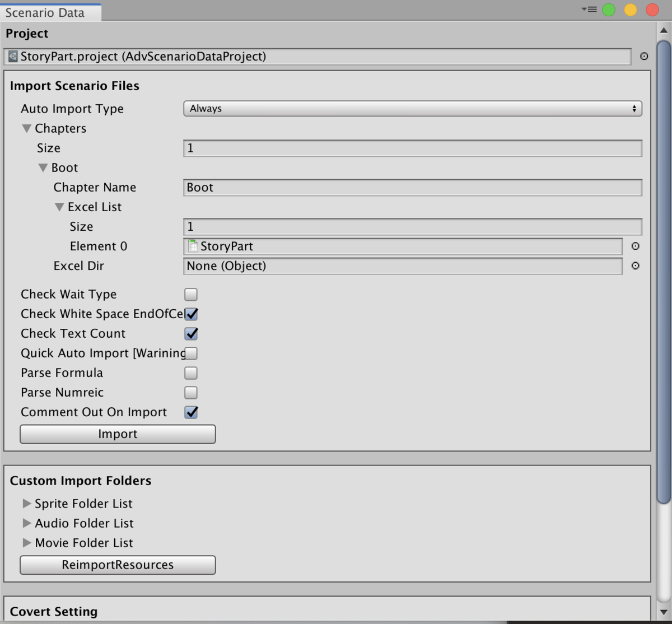Click the Excel Dir label
The height and width of the screenshot is (624, 672).
coord(79,266)
